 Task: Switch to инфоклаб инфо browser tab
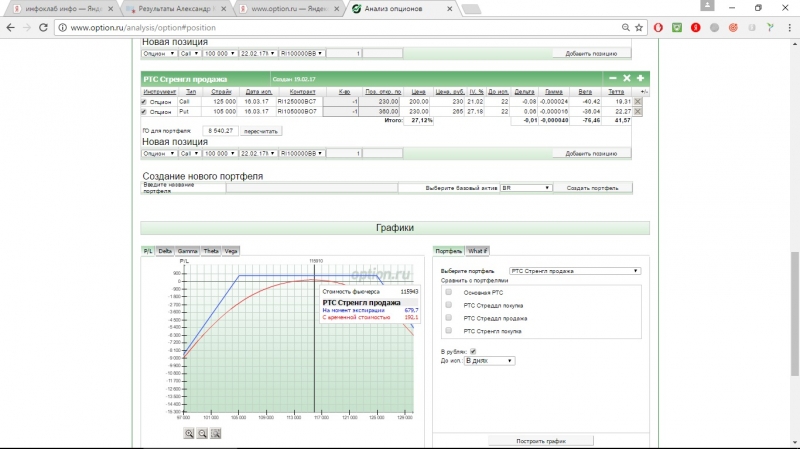point(63,9)
